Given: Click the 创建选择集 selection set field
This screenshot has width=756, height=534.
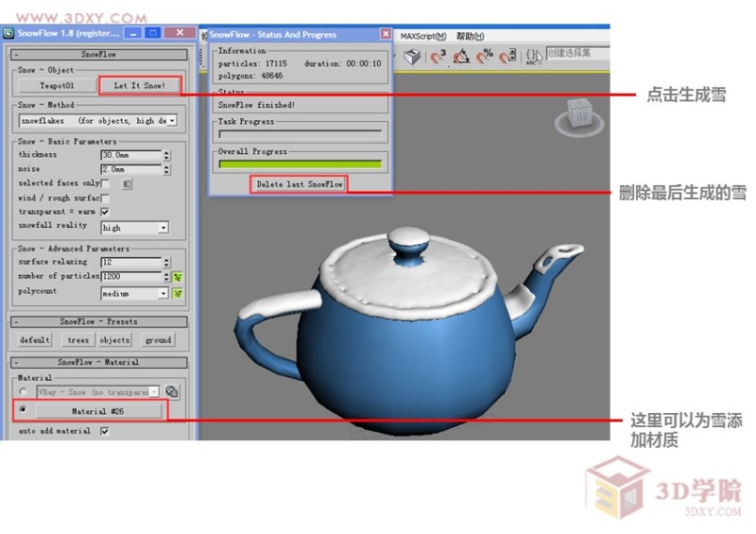Looking at the screenshot, I should pyautogui.click(x=577, y=53).
